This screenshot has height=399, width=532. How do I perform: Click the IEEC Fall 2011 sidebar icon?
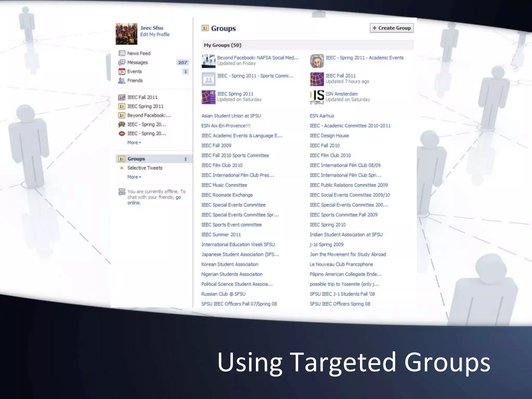[122, 97]
